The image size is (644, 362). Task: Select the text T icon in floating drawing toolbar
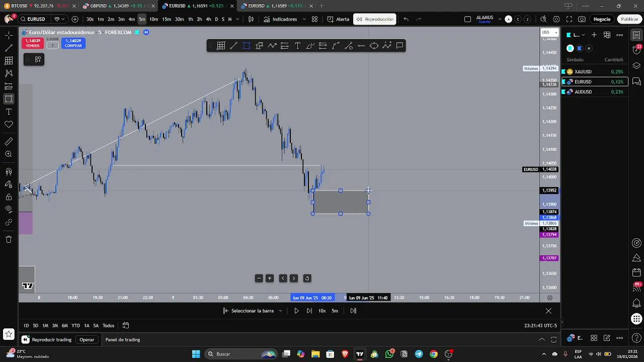click(297, 46)
